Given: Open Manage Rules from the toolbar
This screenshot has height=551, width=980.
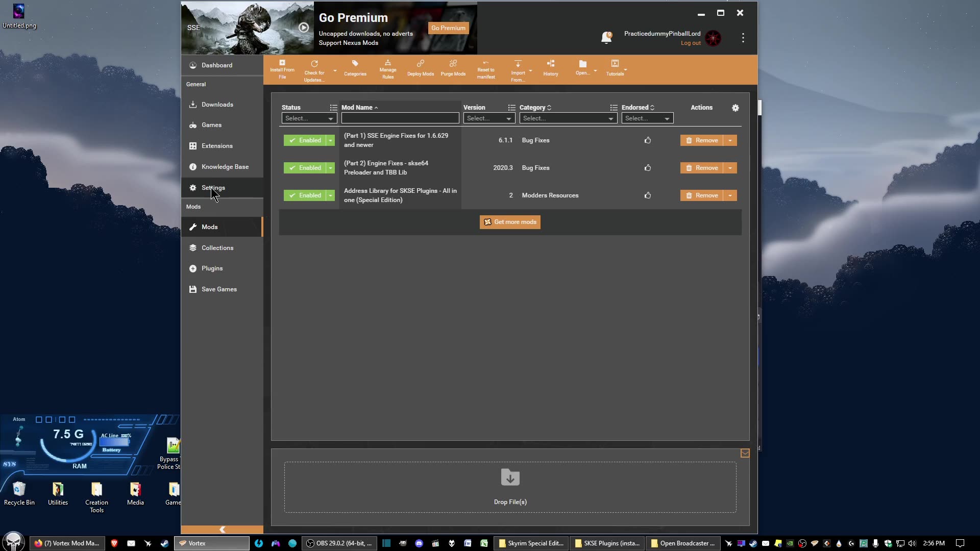Looking at the screenshot, I should (388, 68).
